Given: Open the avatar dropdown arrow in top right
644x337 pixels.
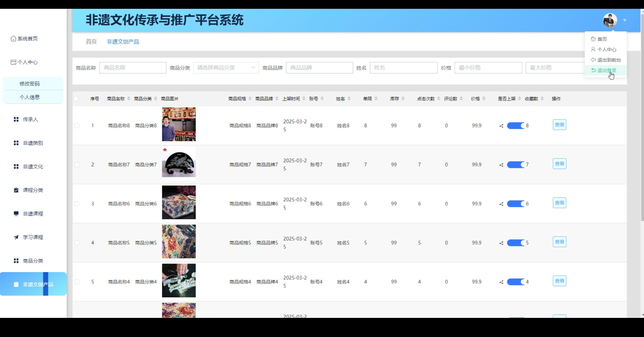Looking at the screenshot, I should (x=624, y=20).
